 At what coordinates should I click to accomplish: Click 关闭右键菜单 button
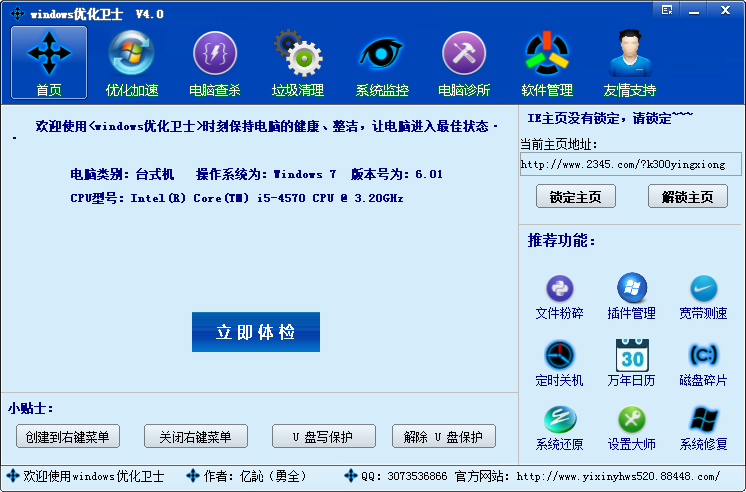196,436
